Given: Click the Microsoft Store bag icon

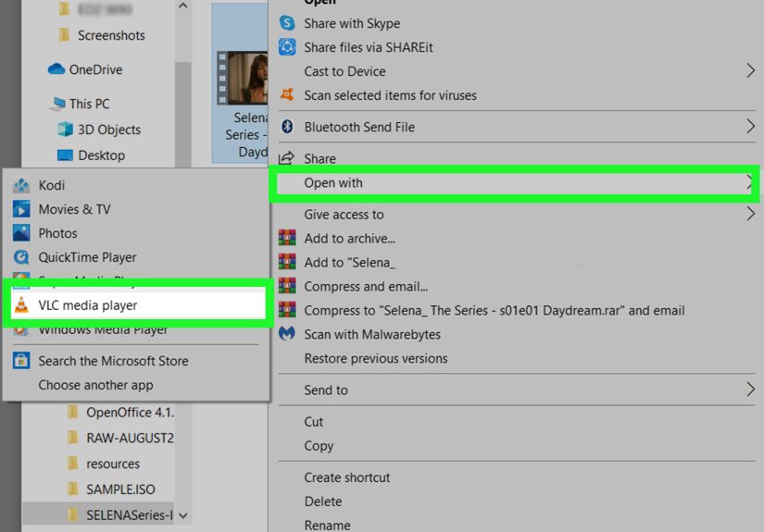Looking at the screenshot, I should coord(21,360).
